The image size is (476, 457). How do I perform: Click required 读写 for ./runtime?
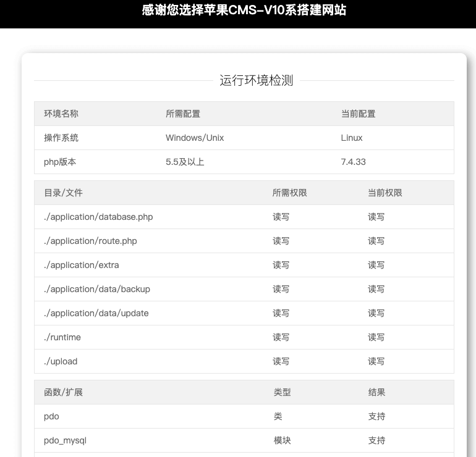[281, 337]
